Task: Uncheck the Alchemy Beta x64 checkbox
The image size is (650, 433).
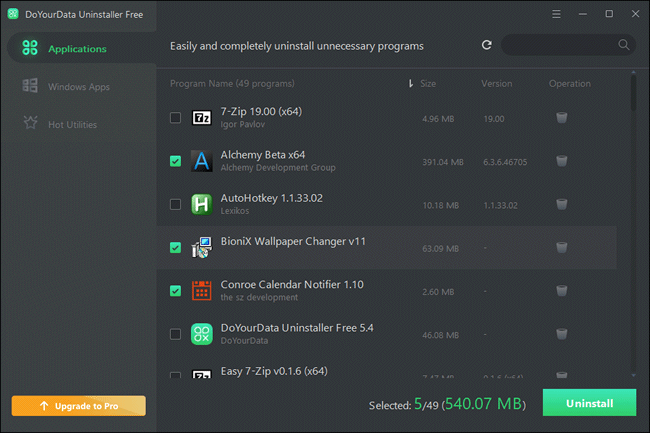Action: point(176,161)
